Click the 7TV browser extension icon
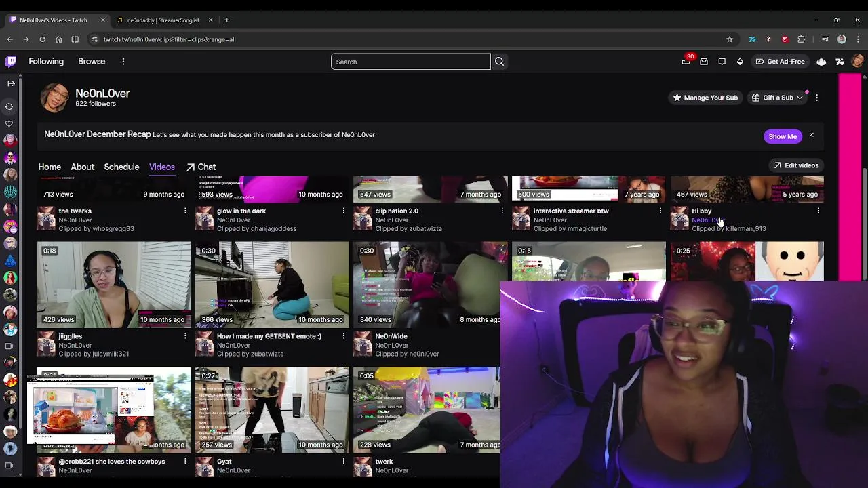Viewport: 868px width, 488px height. click(x=752, y=39)
